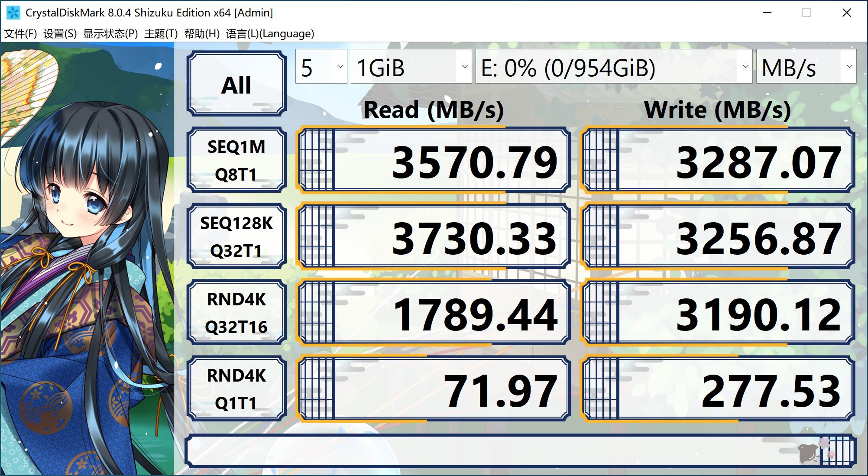Viewport: 868px width, 476px height.
Task: Click the CrystalDiskMark flower icon in title bar
Action: [x=13, y=12]
